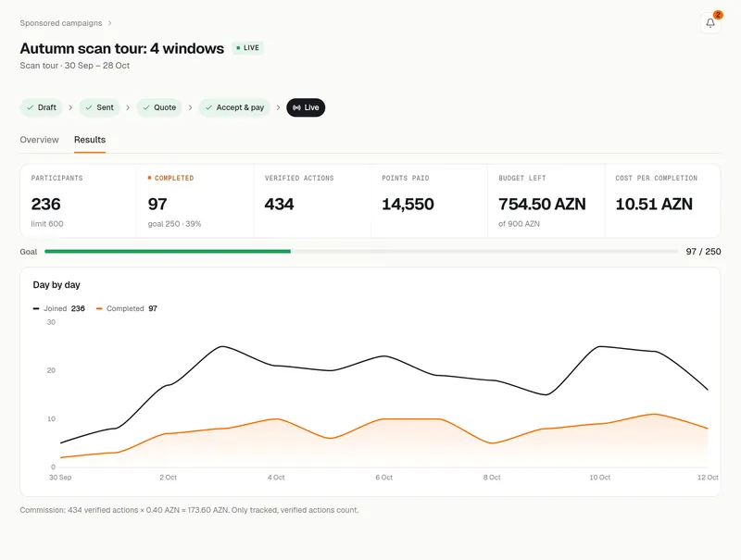Click the 12 Oct axis label
Viewport: 741px width, 560px height.
point(708,478)
